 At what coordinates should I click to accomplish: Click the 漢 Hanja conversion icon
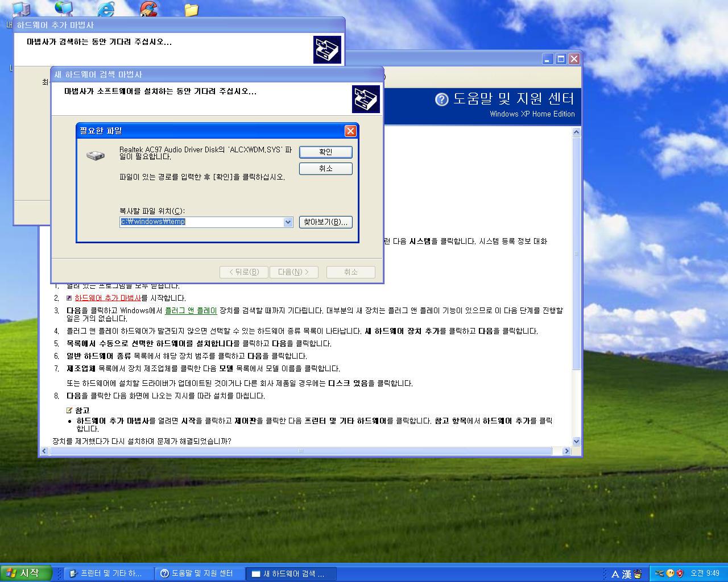tap(627, 574)
